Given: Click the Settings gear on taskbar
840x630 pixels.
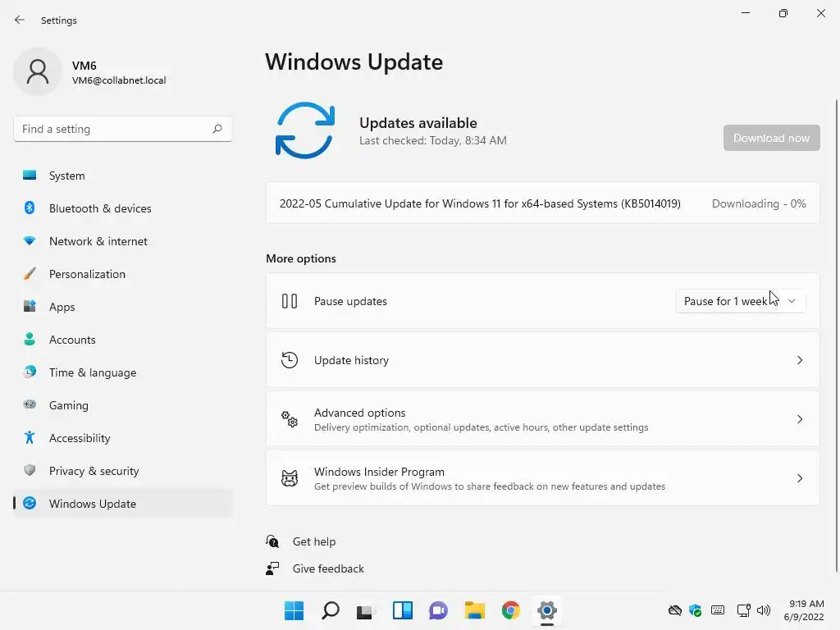Looking at the screenshot, I should click(x=547, y=610).
